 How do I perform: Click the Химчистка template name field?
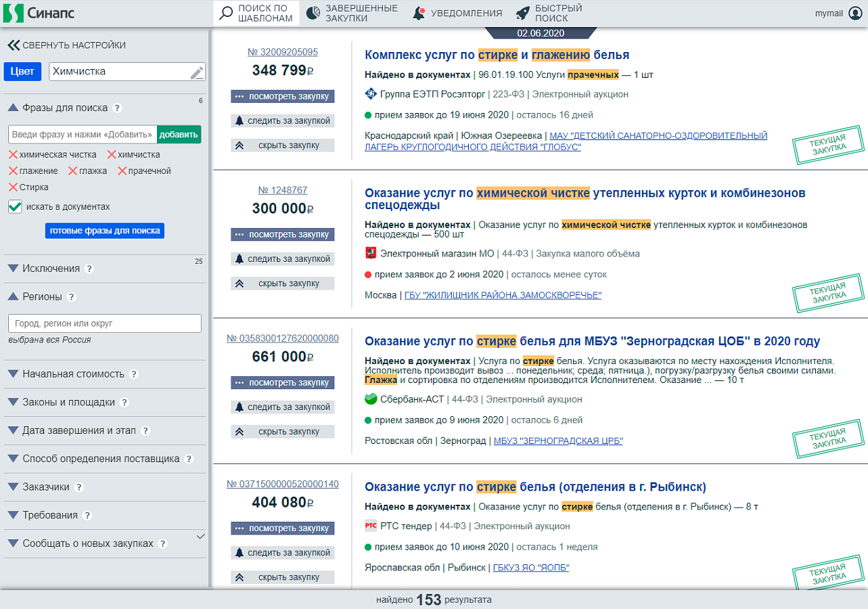pyautogui.click(x=127, y=72)
